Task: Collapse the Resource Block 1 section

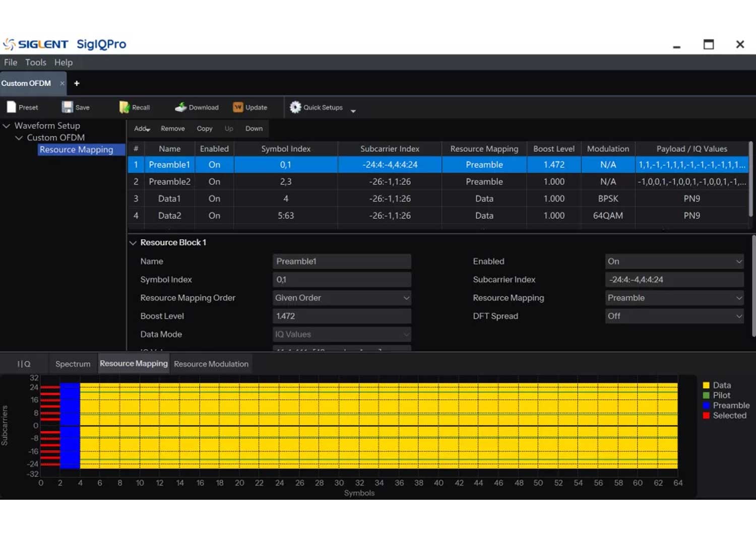Action: [x=133, y=243]
